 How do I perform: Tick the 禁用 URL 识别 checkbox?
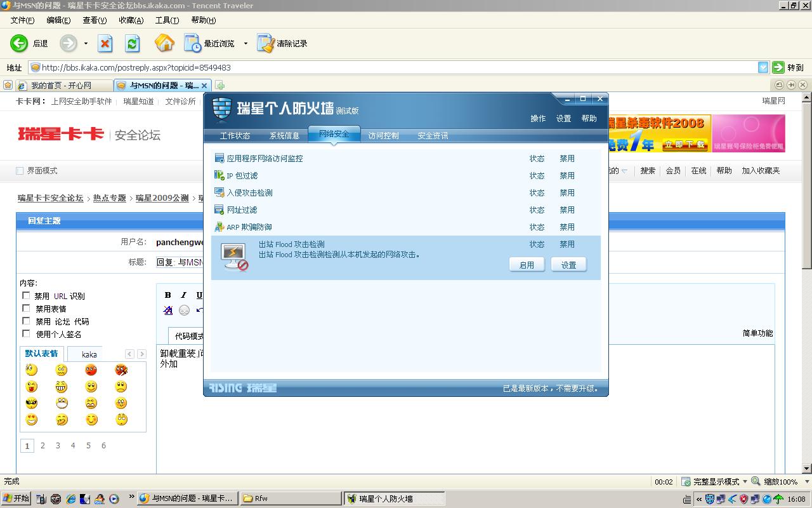click(26, 295)
